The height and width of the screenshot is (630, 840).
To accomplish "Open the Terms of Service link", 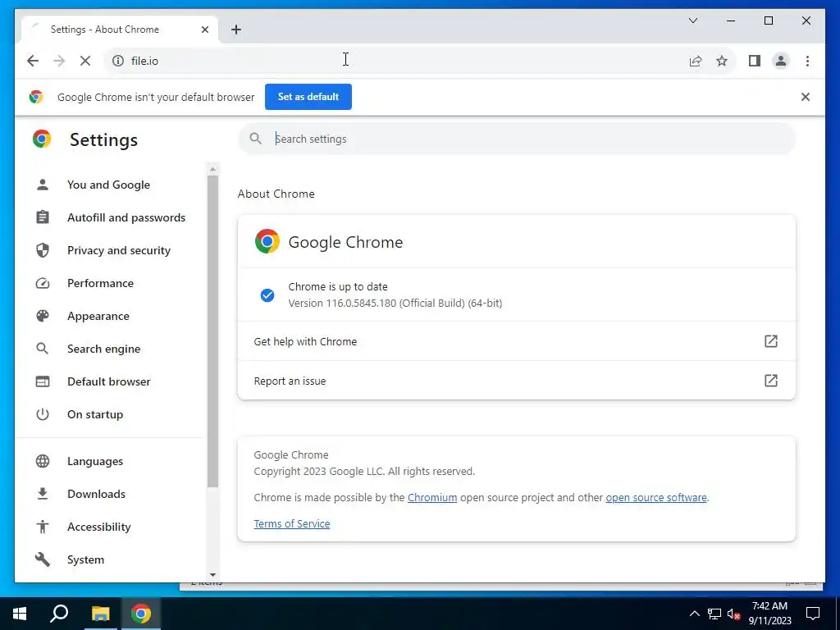I will point(292,524).
